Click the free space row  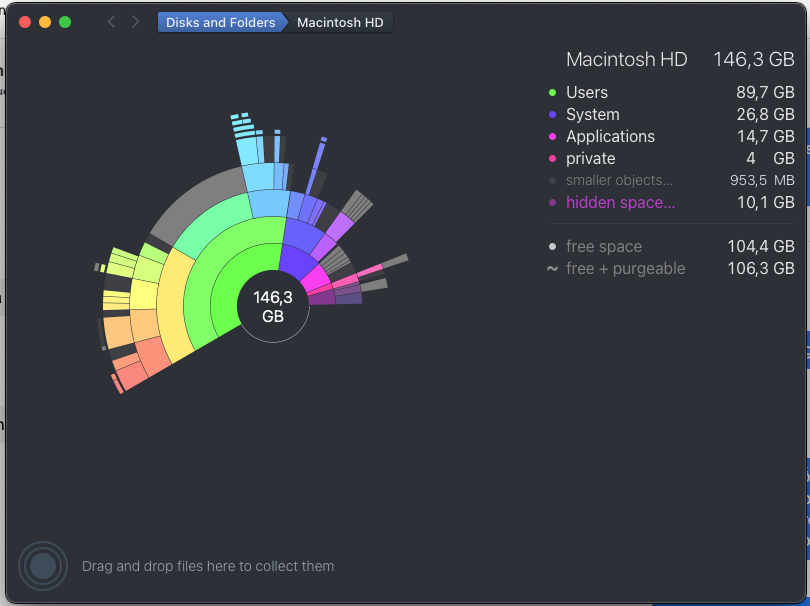[x=671, y=246]
